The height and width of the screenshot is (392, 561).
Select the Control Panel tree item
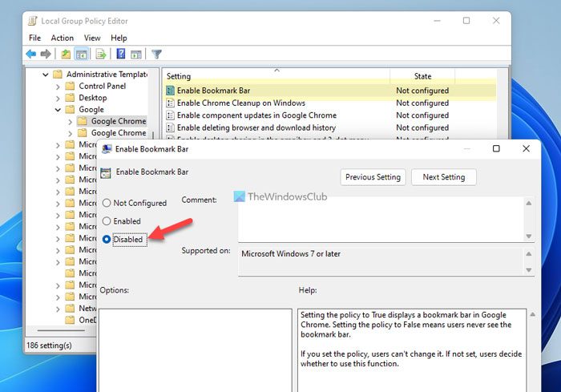pyautogui.click(x=103, y=86)
